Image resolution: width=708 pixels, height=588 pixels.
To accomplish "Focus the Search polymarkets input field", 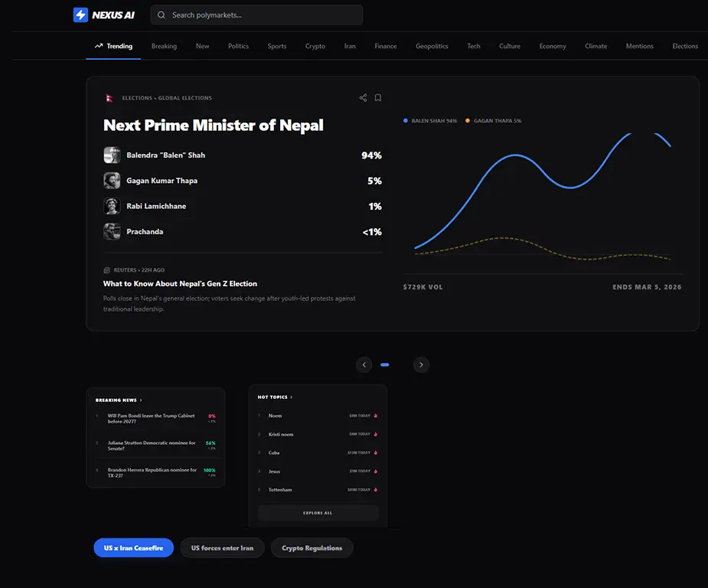I will pos(256,15).
